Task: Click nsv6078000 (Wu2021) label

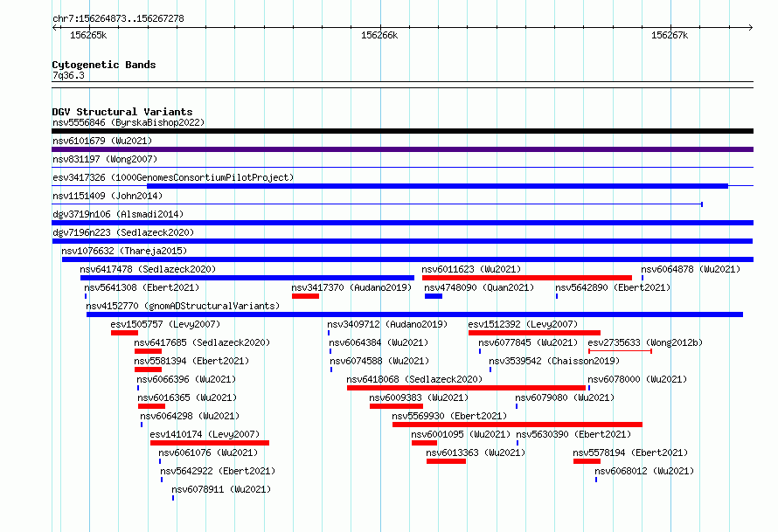Action: 637,379
